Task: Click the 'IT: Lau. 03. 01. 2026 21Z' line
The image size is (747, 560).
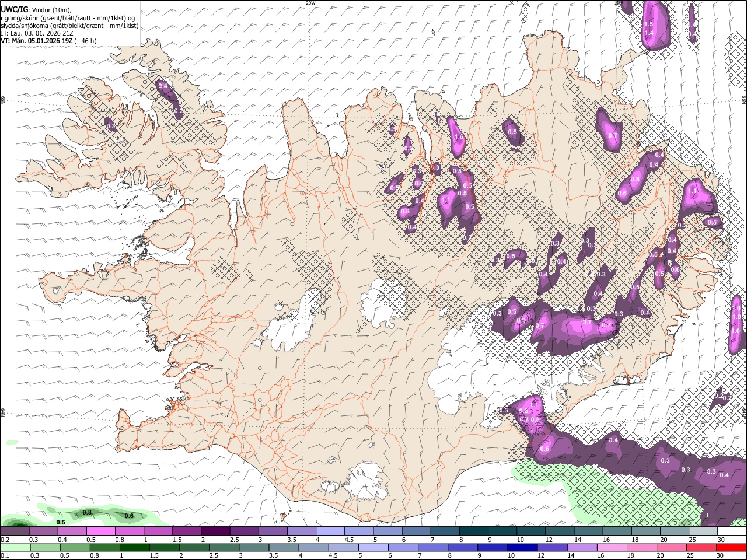Action: click(37, 33)
